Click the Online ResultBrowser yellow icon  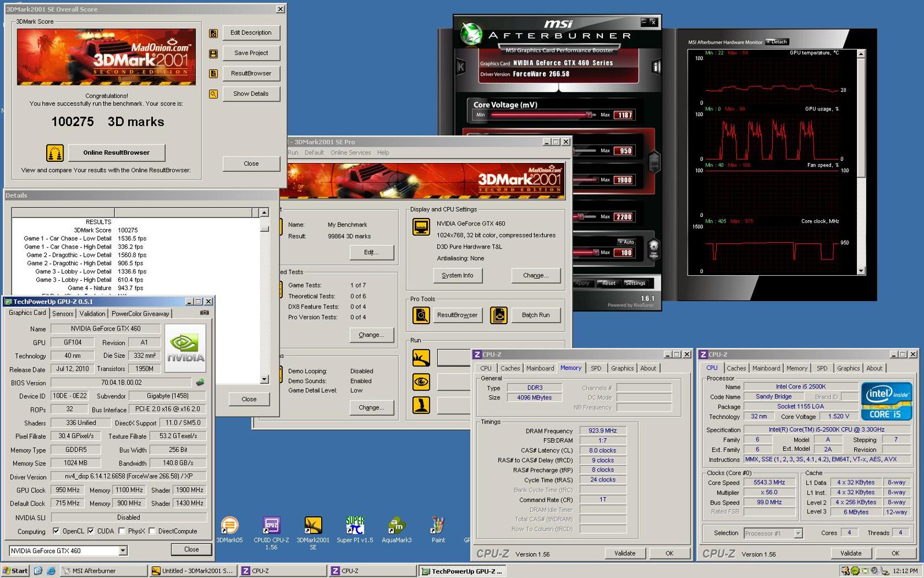coord(55,153)
